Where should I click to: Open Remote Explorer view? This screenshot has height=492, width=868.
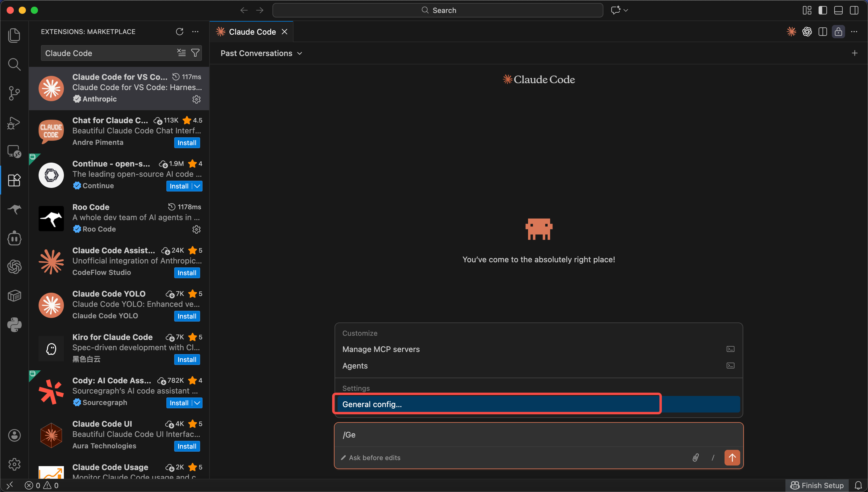coord(14,151)
